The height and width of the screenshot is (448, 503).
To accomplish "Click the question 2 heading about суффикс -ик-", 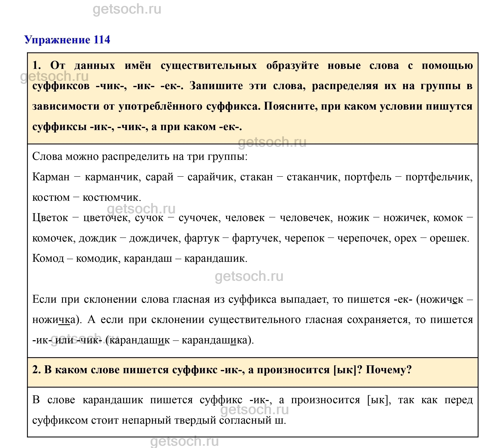I will pyautogui.click(x=222, y=370).
